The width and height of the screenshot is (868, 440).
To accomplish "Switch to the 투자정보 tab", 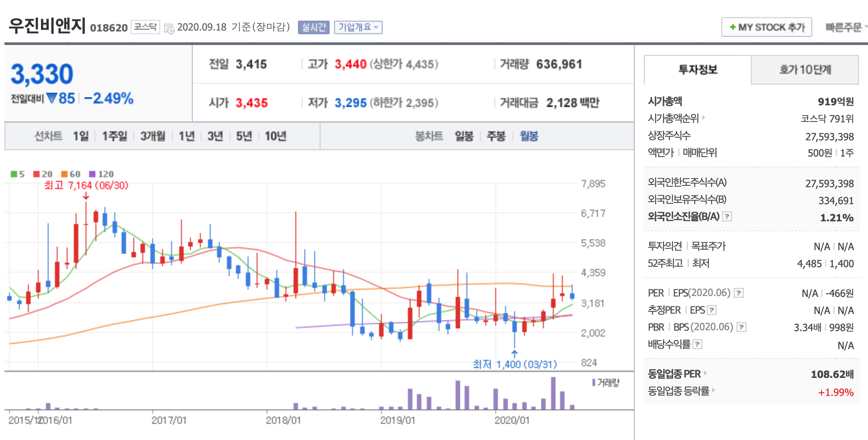I will click(x=698, y=70).
